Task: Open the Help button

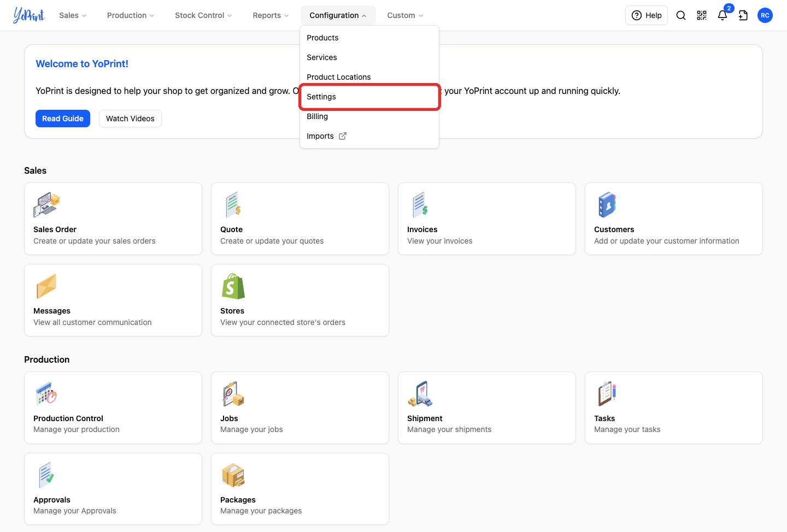Action: pyautogui.click(x=647, y=15)
